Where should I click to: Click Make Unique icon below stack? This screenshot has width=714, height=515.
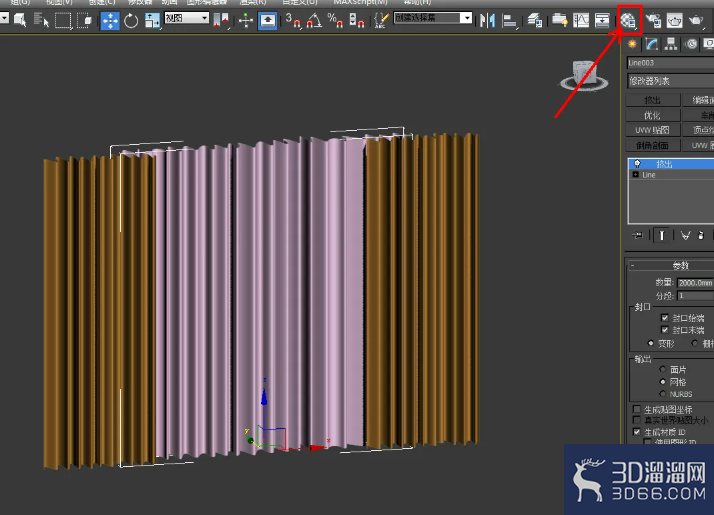685,235
